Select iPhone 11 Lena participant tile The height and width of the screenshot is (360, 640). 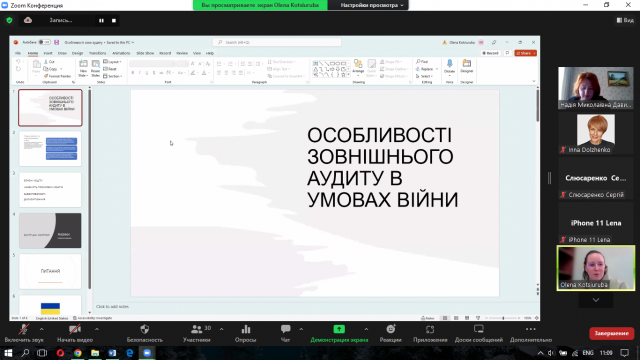(x=596, y=223)
